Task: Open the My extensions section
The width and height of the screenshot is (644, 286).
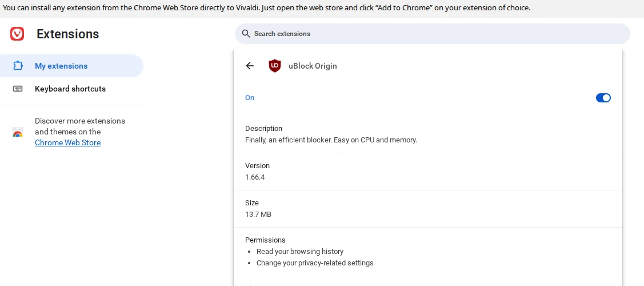Action: (x=61, y=66)
